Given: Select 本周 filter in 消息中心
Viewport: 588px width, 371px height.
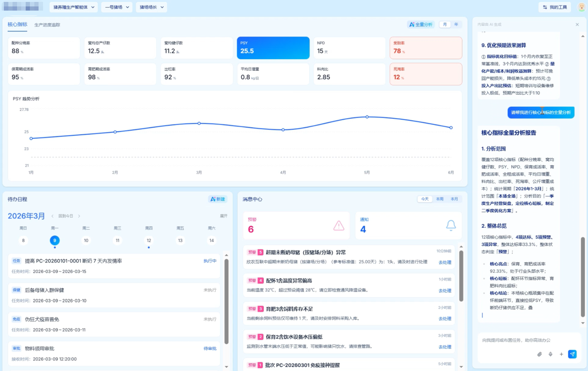Looking at the screenshot, I should click(440, 199).
